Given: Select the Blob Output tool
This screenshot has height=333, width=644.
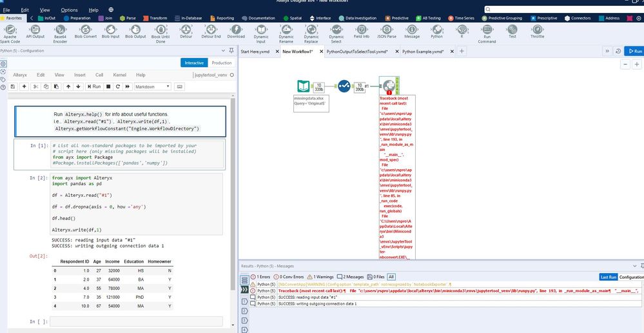Looking at the screenshot, I should 135,32.
